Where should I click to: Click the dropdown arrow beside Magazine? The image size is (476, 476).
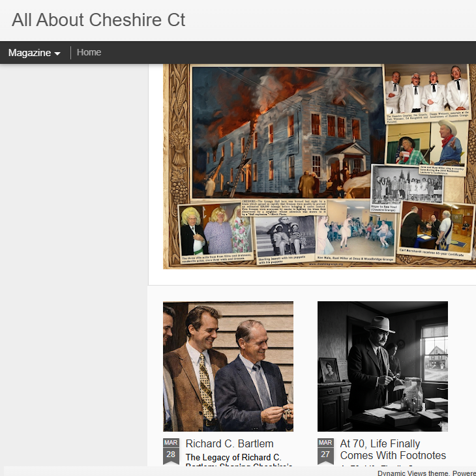[57, 53]
